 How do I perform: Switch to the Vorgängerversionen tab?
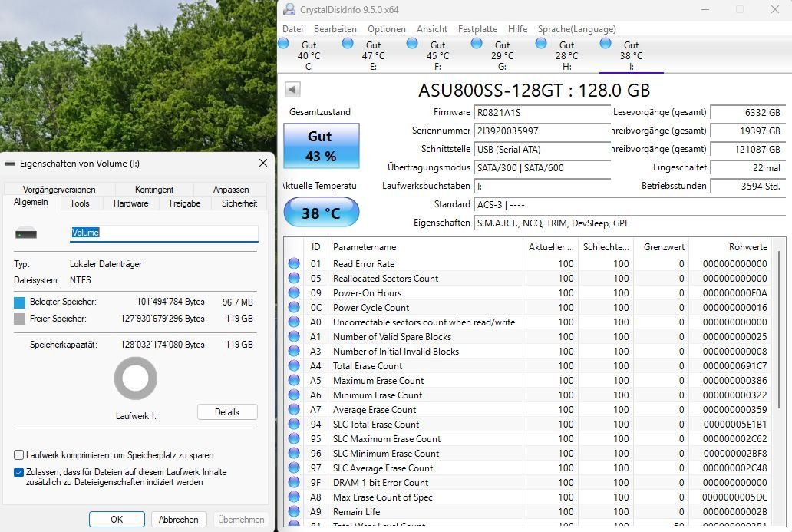(x=59, y=190)
